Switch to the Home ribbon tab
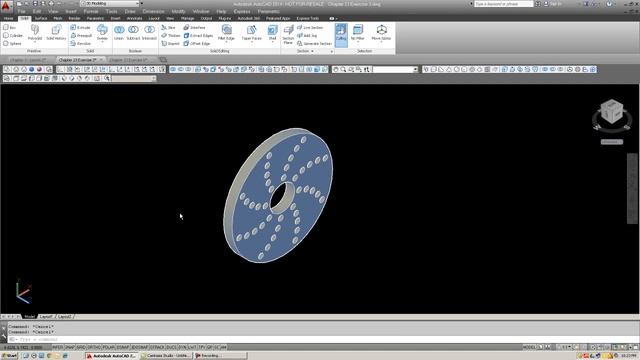640x360 pixels. [x=9, y=18]
